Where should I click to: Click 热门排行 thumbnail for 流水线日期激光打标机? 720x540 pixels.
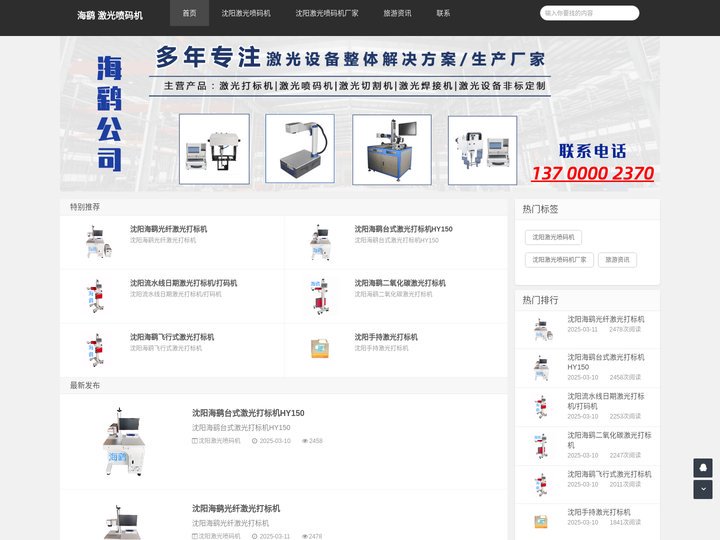[540, 407]
